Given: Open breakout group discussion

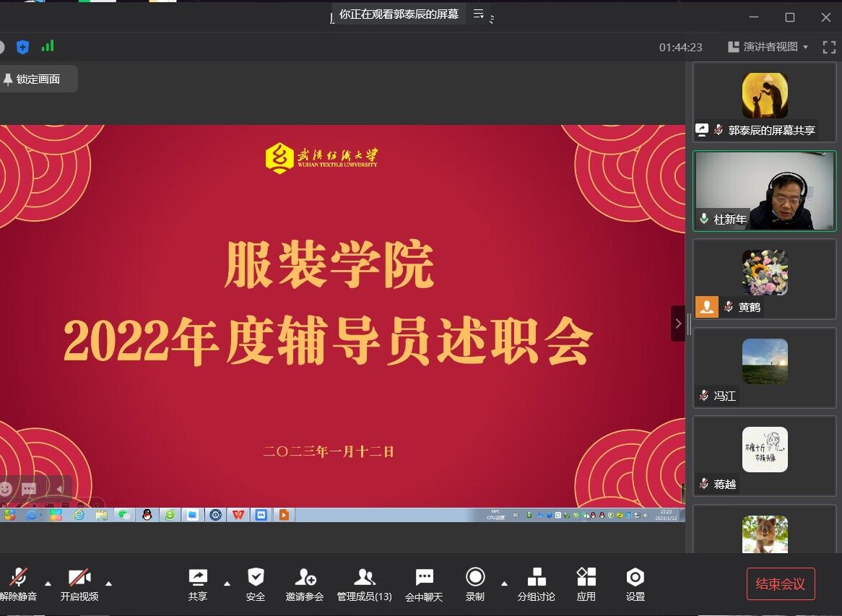Looking at the screenshot, I should tap(537, 577).
